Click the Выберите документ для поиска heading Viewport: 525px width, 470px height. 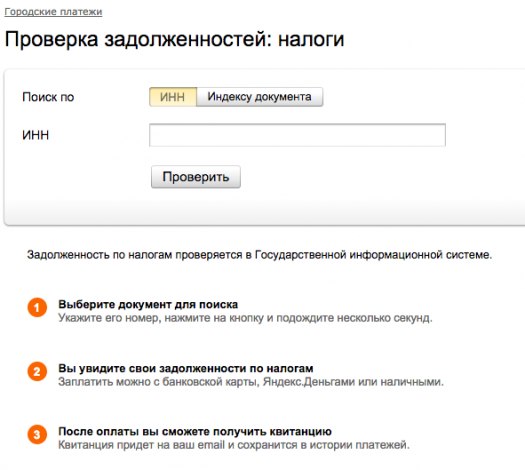pyautogui.click(x=148, y=304)
